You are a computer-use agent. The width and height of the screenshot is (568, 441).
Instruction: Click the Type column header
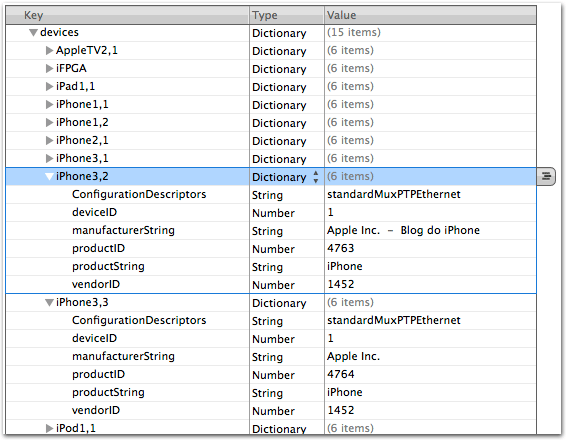pyautogui.click(x=287, y=15)
